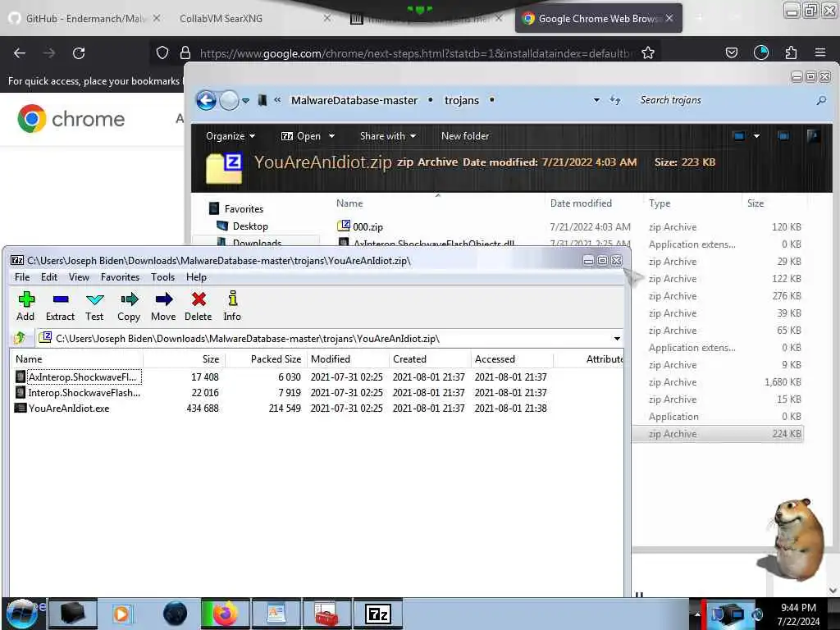Open the 7-Zip File menu
Viewport: 840px width, 630px height.
22,277
